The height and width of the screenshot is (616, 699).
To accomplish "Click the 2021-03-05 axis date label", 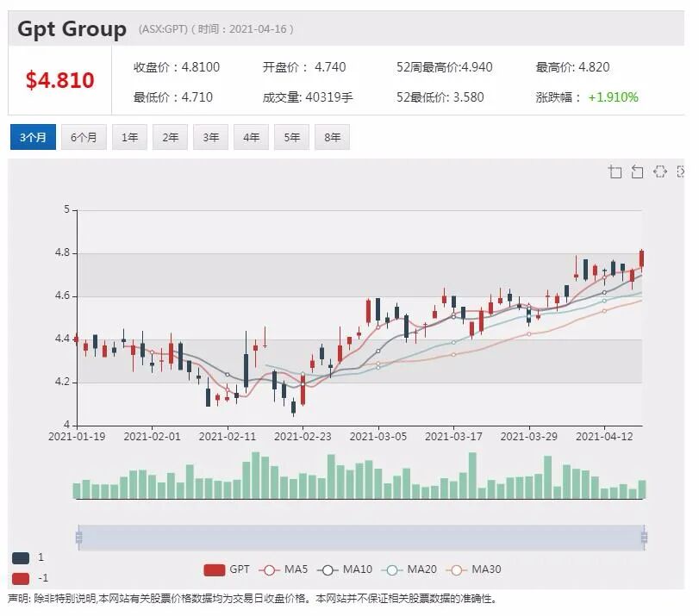I will click(378, 437).
